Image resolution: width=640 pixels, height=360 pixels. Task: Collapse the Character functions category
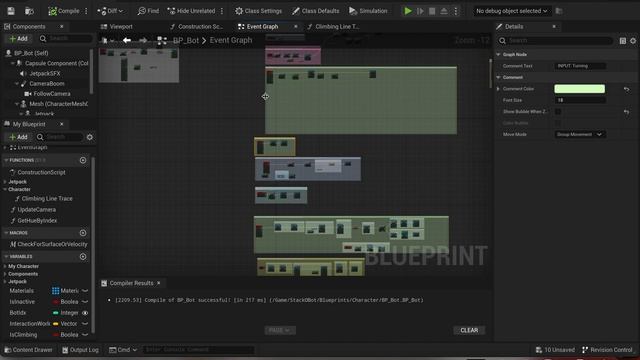[5, 189]
